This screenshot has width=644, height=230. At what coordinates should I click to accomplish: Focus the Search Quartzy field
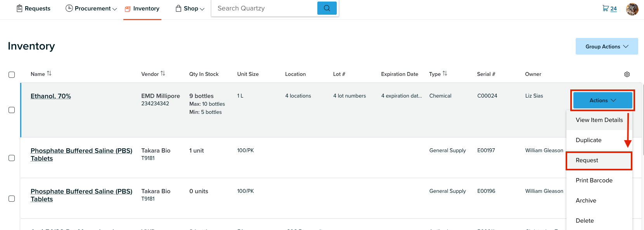point(264,8)
